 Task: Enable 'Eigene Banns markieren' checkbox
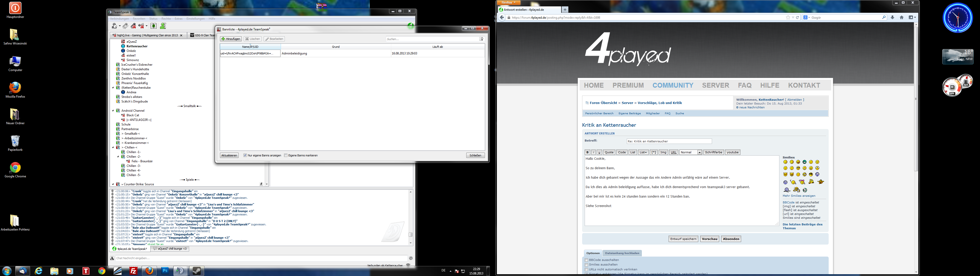pyautogui.click(x=286, y=156)
